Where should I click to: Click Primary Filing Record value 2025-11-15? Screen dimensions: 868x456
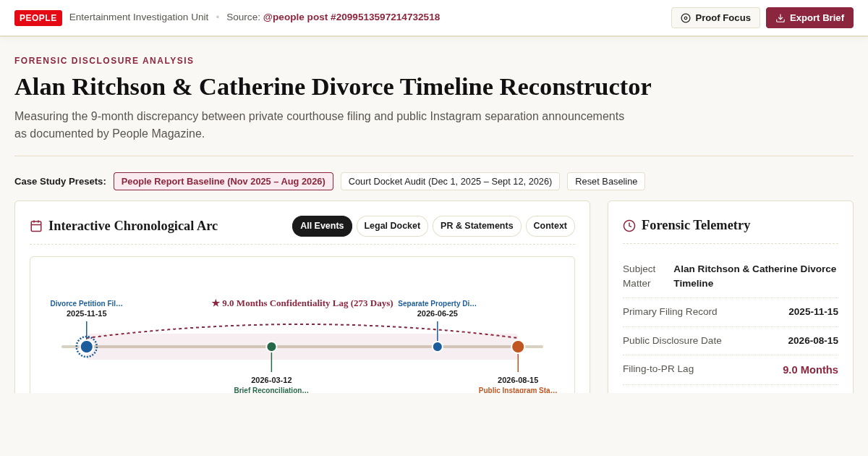813,312
